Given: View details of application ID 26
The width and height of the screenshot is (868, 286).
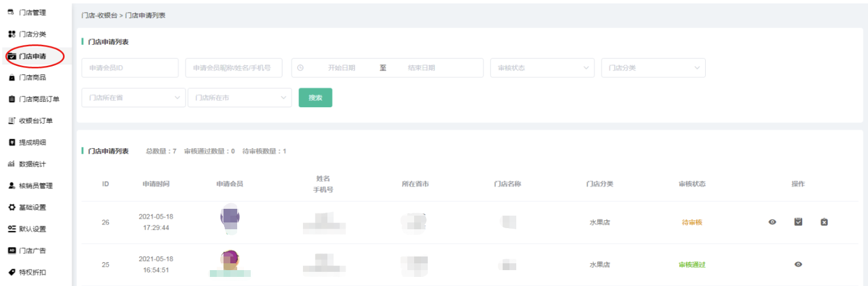Looking at the screenshot, I should click(772, 222).
